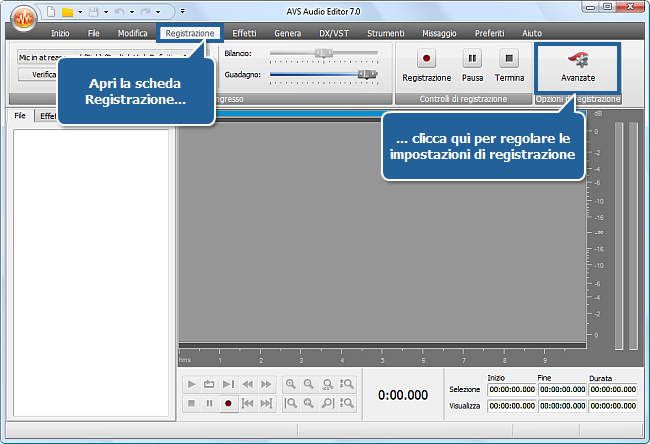
Task: Click the zoom full view magnifier icon
Action: (327, 384)
